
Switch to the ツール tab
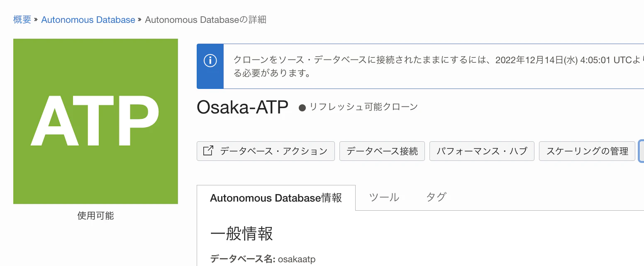tap(384, 197)
